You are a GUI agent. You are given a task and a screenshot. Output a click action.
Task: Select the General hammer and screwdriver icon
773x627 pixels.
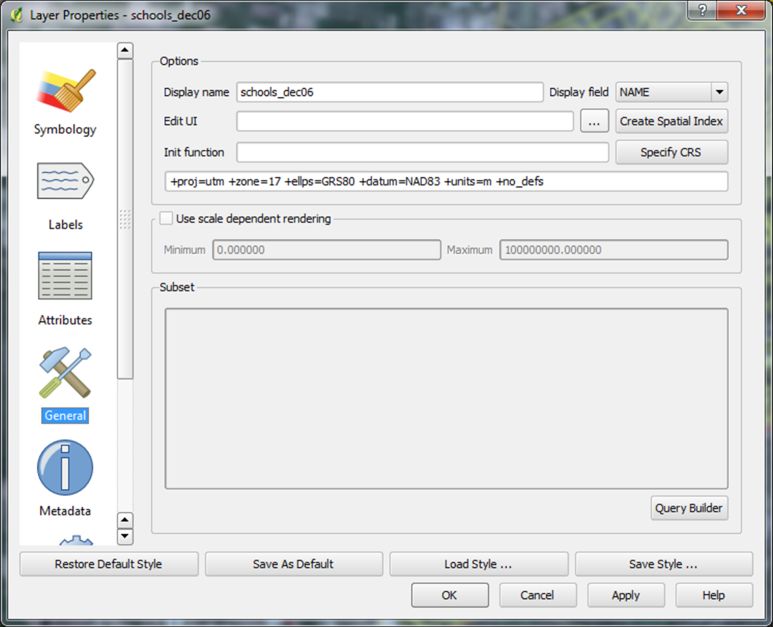point(65,373)
